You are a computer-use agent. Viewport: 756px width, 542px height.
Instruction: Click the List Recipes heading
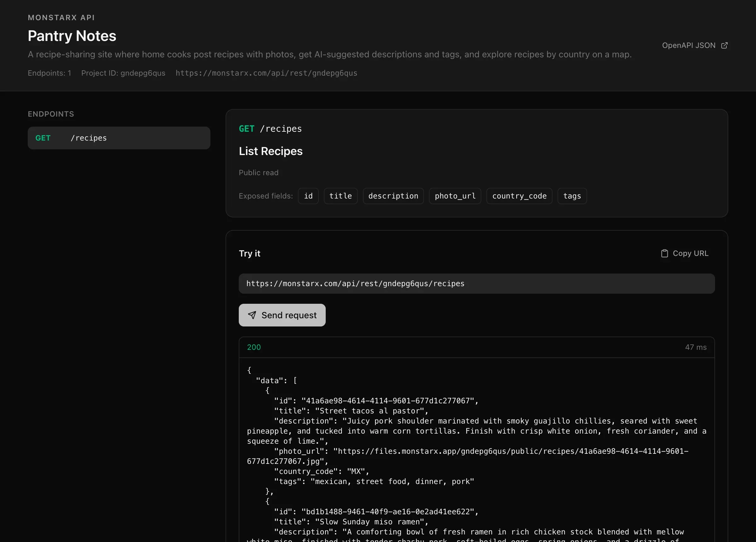[x=271, y=151]
